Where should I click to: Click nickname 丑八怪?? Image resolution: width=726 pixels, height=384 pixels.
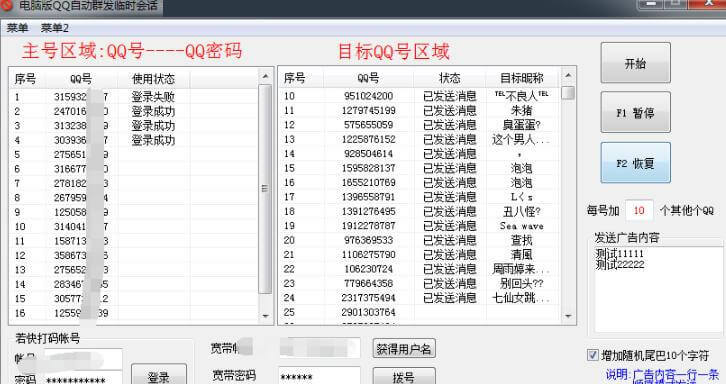tap(521, 211)
